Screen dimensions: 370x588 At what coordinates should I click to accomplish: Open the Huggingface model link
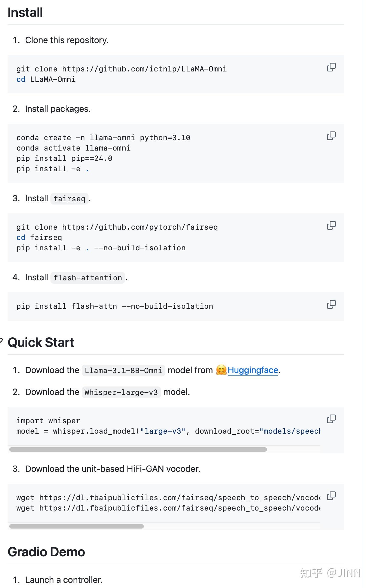[x=253, y=370]
